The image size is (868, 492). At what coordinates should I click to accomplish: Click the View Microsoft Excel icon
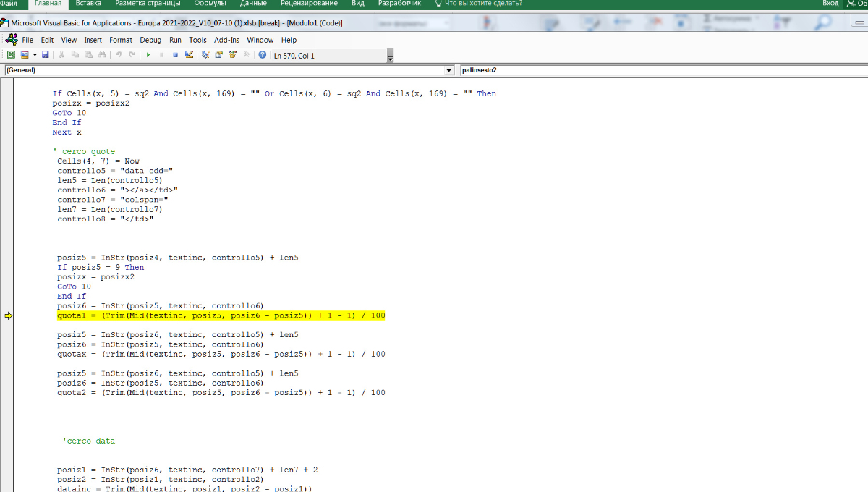[11, 55]
